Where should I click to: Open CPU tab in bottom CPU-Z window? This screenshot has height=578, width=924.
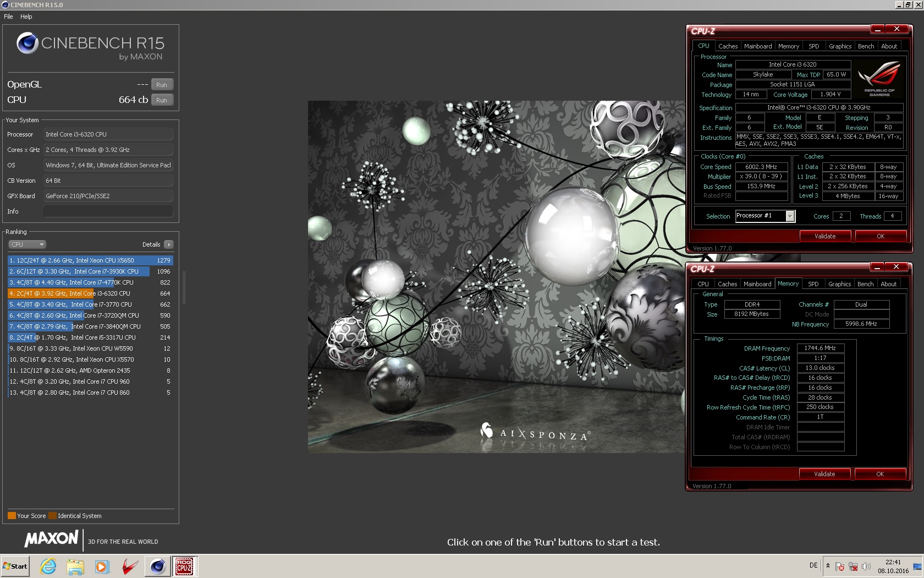point(703,284)
